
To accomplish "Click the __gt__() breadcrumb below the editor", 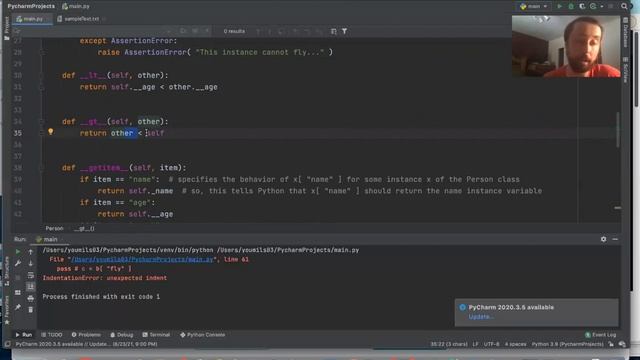I will pyautogui.click(x=84, y=229).
